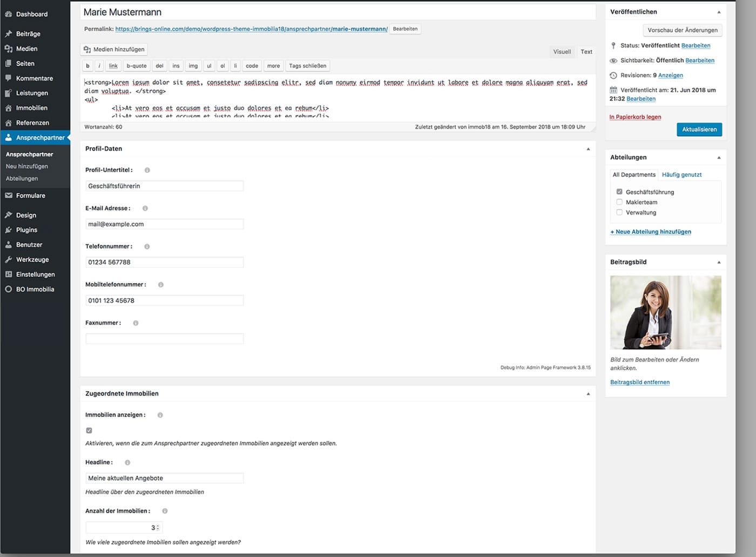Collapse the Zugeordnete Immobilien panel
The image size is (756, 557).
coord(588,394)
